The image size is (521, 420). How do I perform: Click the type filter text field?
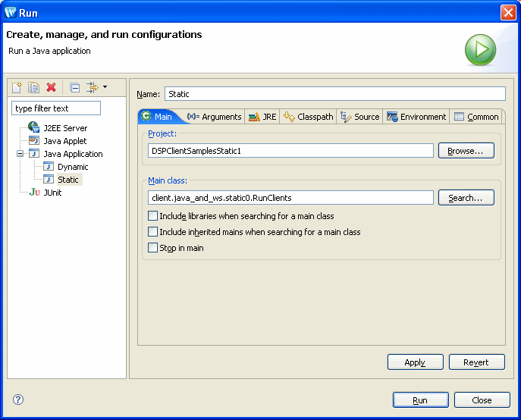click(56, 108)
